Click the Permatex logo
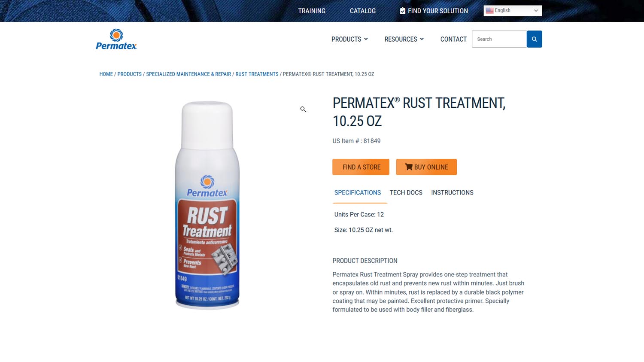Viewport: 644px width, 362px height. pyautogui.click(x=116, y=39)
